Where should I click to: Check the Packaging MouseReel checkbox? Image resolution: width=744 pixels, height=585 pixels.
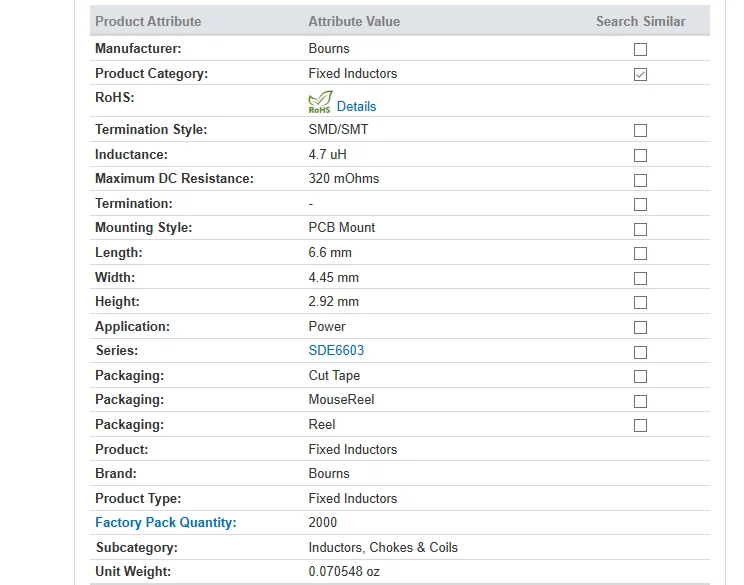[x=640, y=401]
